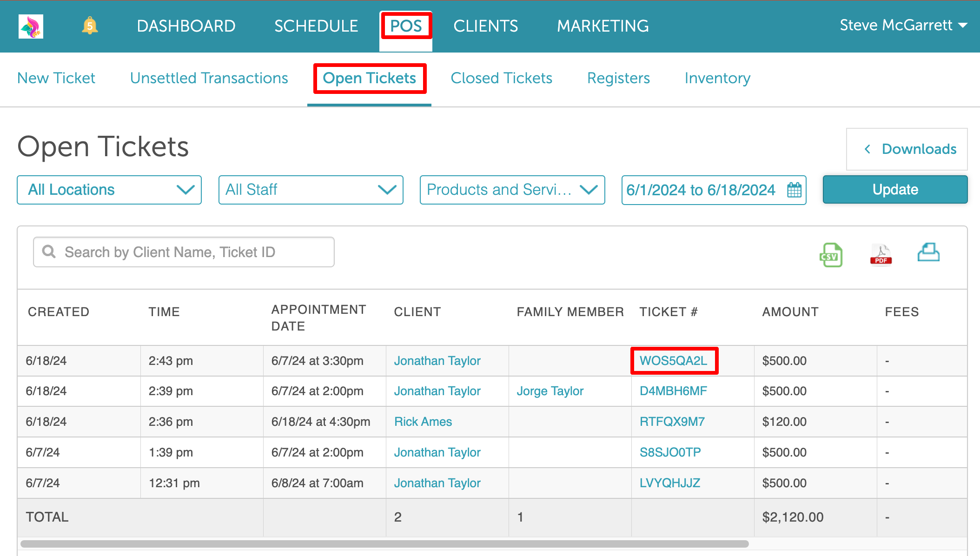The width and height of the screenshot is (980, 556).
Task: Expand Products and Services filter dropdown
Action: click(x=512, y=190)
